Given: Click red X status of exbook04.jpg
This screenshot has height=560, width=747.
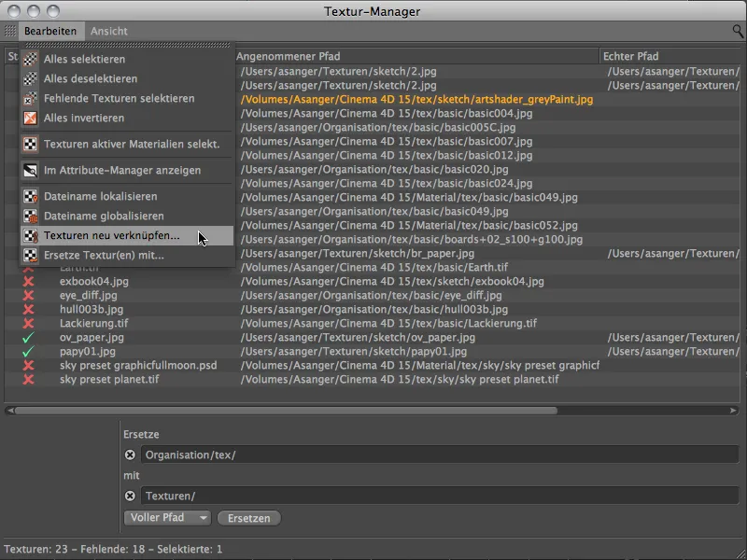Looking at the screenshot, I should 29,282.
